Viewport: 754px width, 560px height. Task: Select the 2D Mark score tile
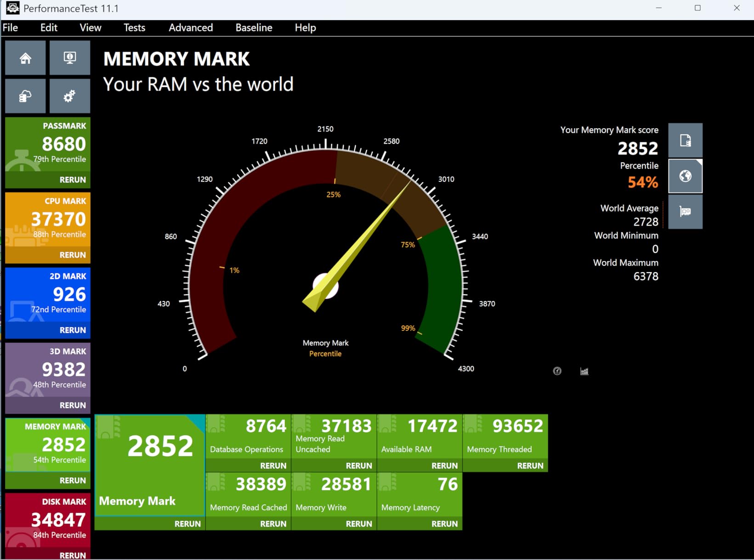tap(48, 295)
